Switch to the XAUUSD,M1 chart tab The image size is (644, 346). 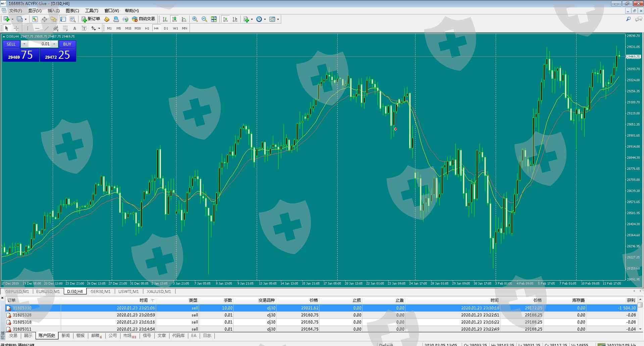(159, 291)
